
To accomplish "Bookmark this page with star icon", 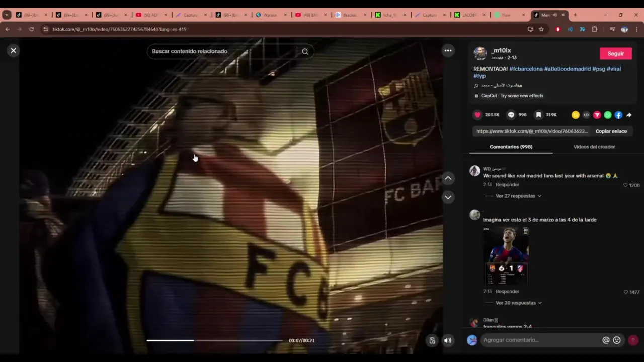I will coord(541,29).
